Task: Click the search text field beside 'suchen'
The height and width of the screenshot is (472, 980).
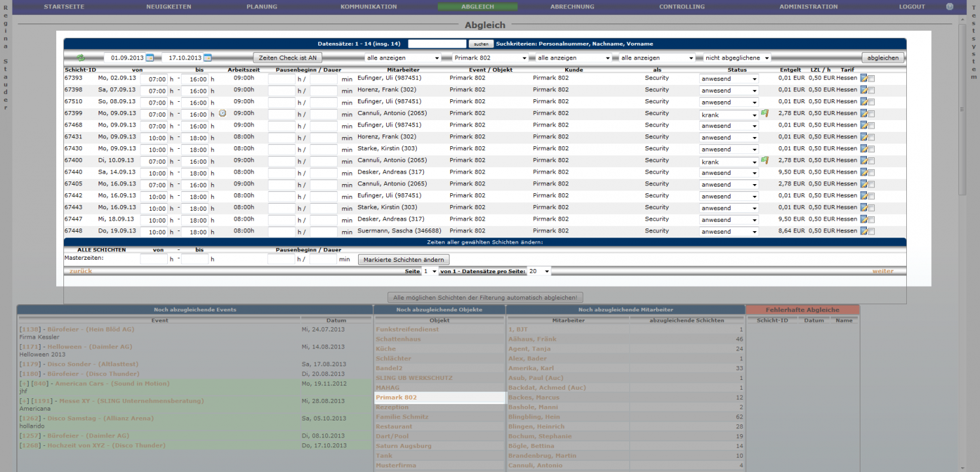Action: 437,44
